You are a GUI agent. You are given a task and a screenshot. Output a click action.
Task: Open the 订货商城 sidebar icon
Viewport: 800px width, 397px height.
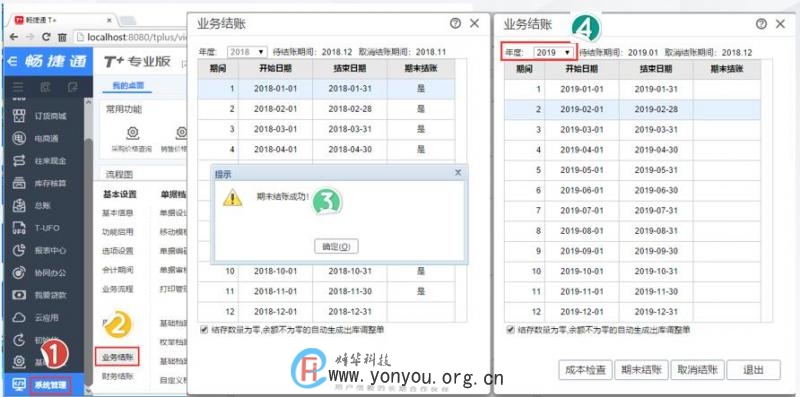19,115
